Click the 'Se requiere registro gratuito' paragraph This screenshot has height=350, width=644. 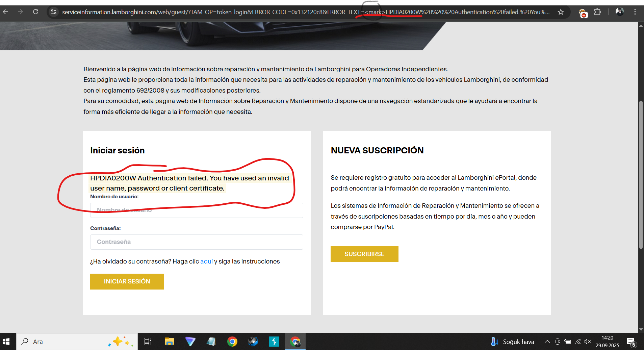tap(434, 183)
